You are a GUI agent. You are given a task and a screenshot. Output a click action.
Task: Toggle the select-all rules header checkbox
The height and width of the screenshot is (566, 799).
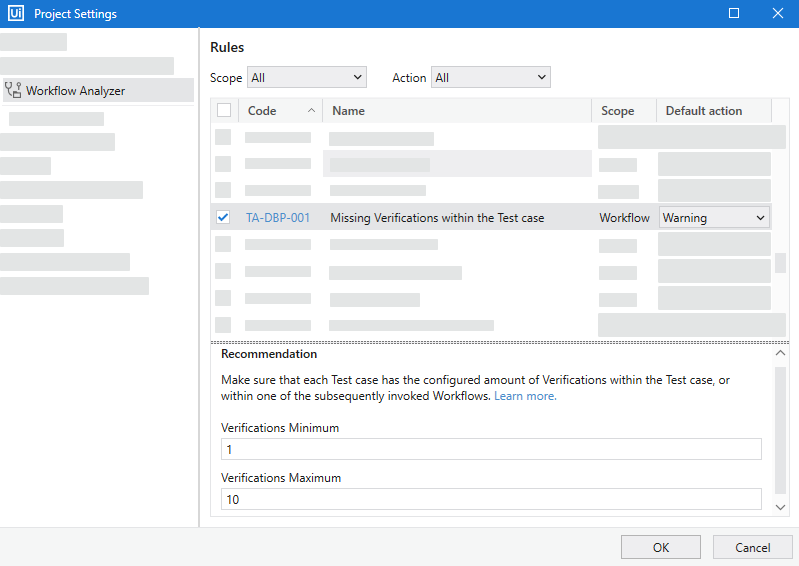(224, 111)
